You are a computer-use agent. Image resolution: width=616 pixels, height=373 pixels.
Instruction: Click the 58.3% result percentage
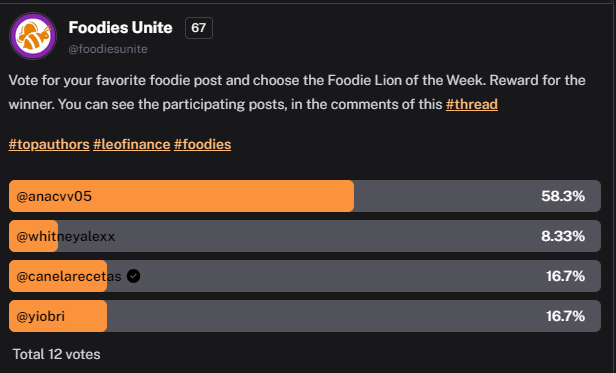pos(563,196)
